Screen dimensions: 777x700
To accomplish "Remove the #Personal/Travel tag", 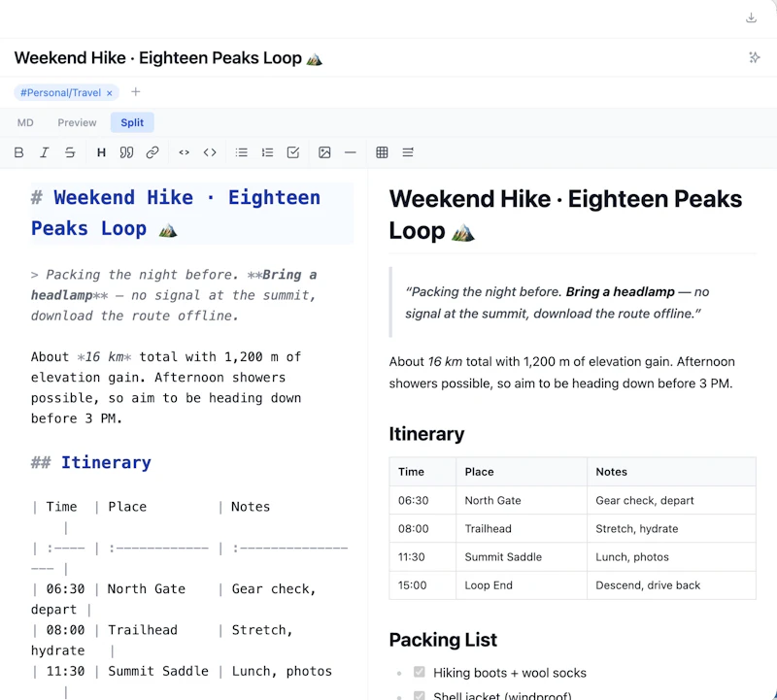I will tap(110, 93).
